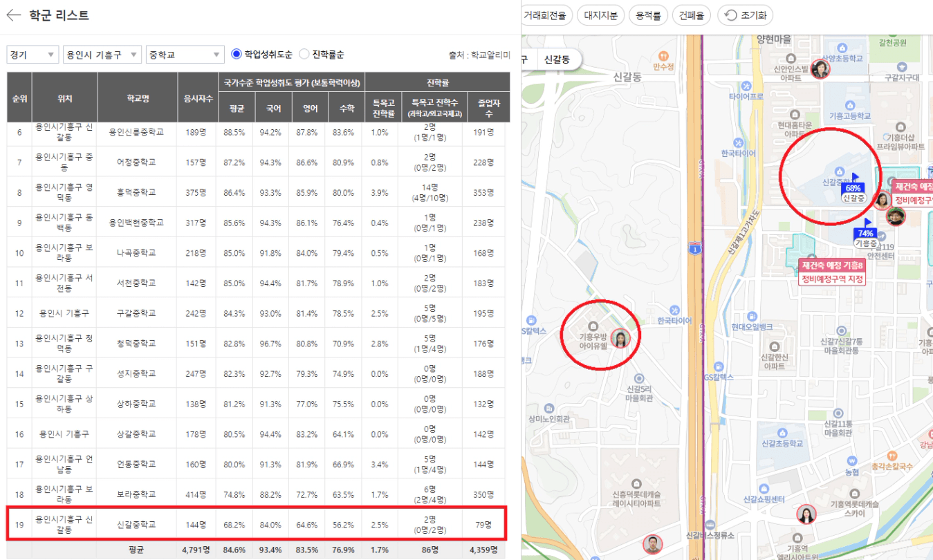Click the 출처 : 학교알리미 source text
Viewport: 933px width, 560px height.
[479, 55]
